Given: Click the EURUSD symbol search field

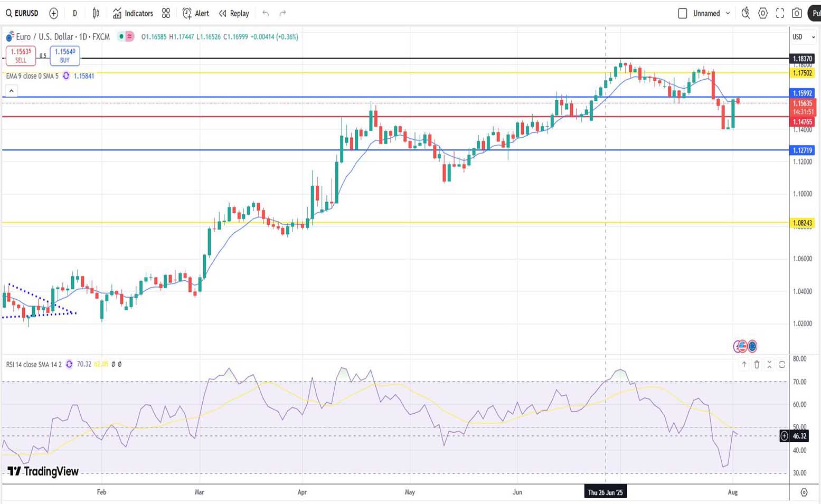Looking at the screenshot, I should [22, 13].
